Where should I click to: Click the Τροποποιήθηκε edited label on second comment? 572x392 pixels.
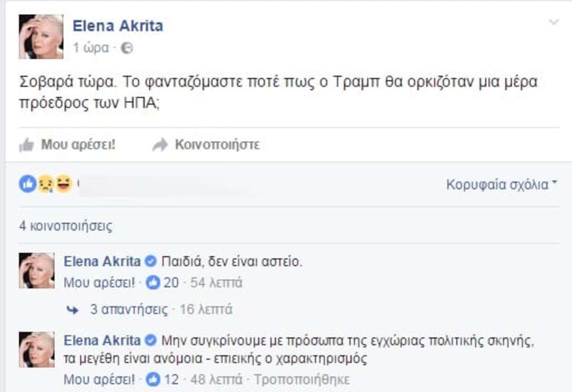301,380
